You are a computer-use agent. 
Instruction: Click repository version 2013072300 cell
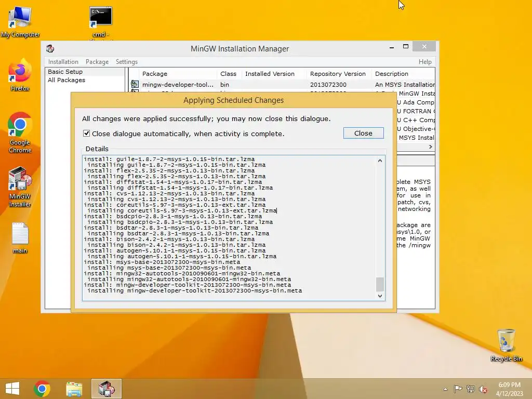[328, 85]
